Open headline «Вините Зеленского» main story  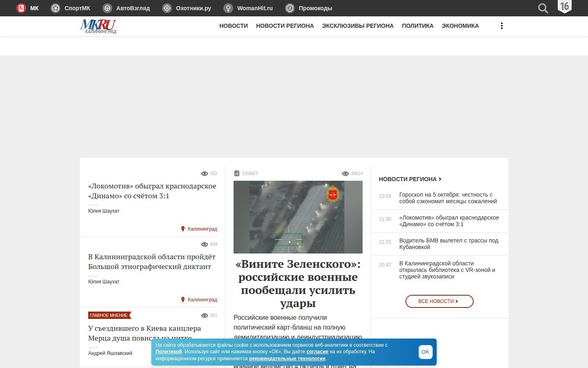(298, 283)
